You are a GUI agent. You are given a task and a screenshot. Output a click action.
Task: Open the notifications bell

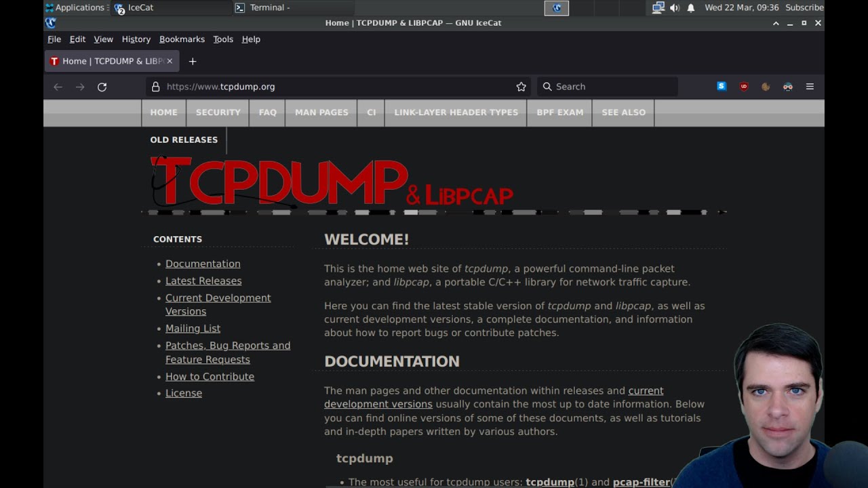pyautogui.click(x=691, y=7)
